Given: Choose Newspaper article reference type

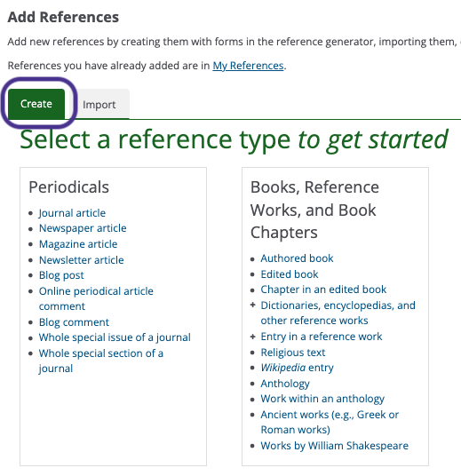Looking at the screenshot, I should pyautogui.click(x=83, y=228).
